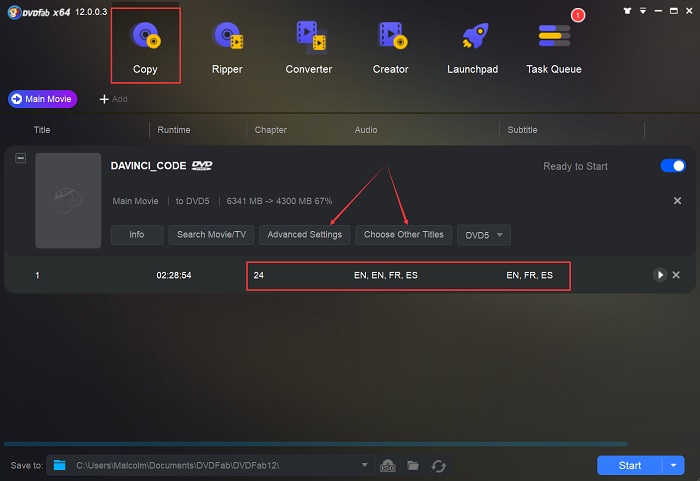This screenshot has width=700, height=481.
Task: Click the to DVD5 label
Action: [192, 201]
